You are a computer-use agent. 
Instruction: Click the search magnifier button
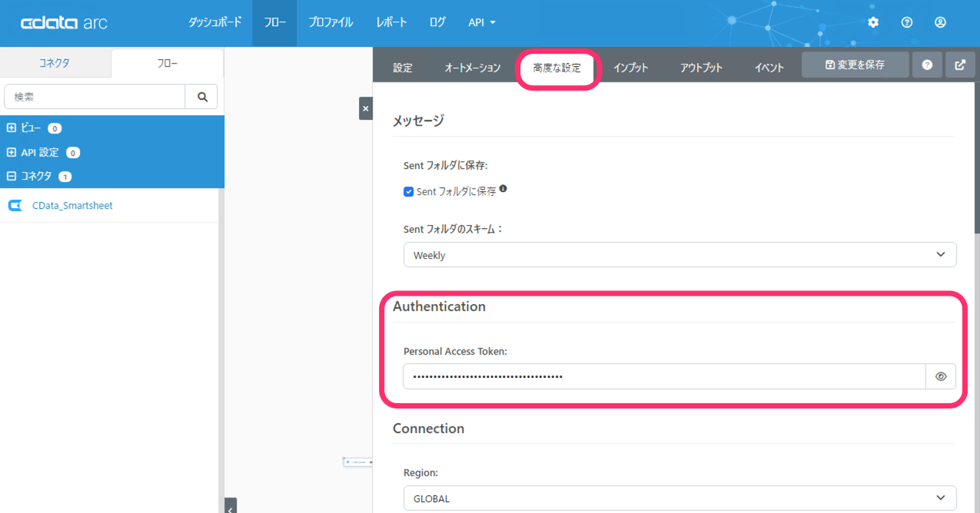(202, 97)
